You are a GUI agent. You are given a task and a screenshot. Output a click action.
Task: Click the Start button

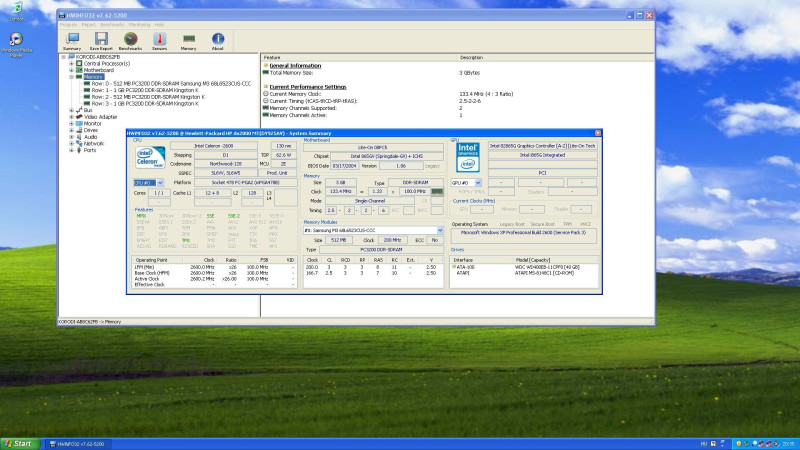tap(19, 444)
